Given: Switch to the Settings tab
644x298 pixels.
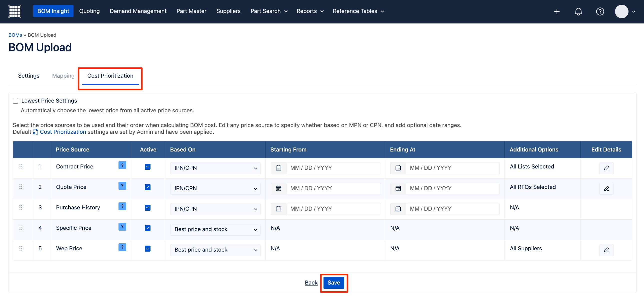Looking at the screenshot, I should pyautogui.click(x=29, y=76).
